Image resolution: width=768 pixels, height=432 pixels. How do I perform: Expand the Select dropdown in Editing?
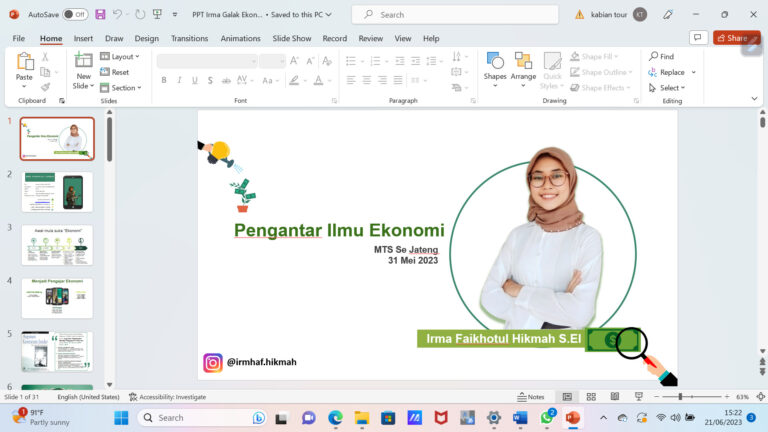point(671,88)
